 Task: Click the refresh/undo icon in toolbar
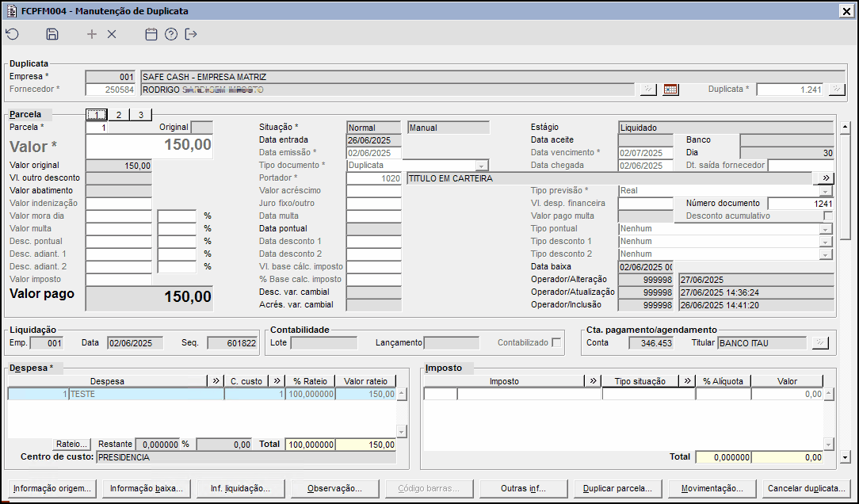12,34
